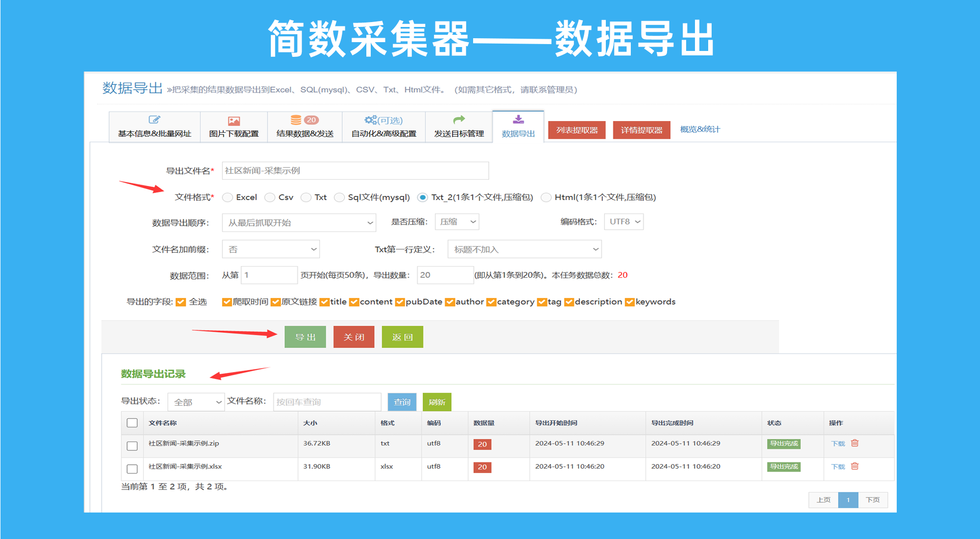Click the 导出文件名 input field
This screenshot has width=980, height=539.
(356, 171)
